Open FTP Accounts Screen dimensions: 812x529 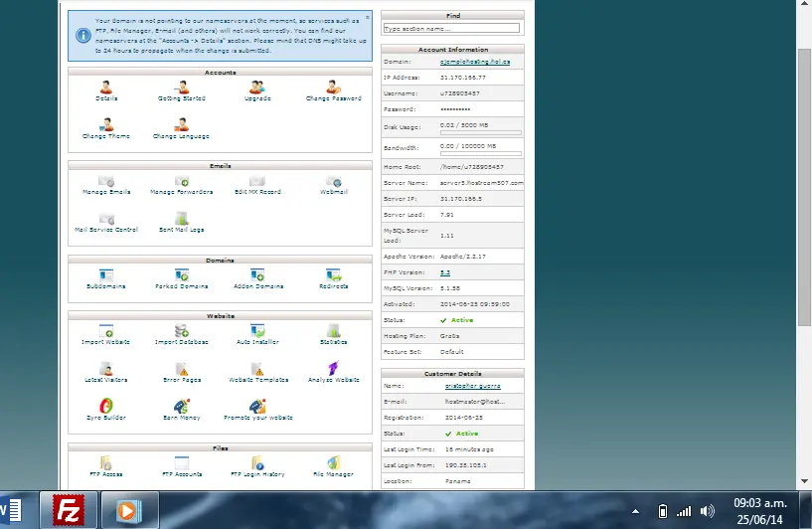coord(181,462)
